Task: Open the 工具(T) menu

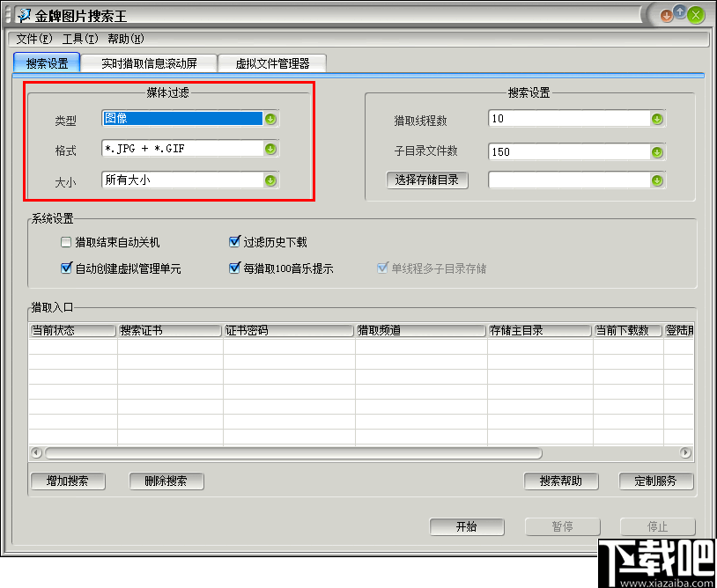Action: 80,40
